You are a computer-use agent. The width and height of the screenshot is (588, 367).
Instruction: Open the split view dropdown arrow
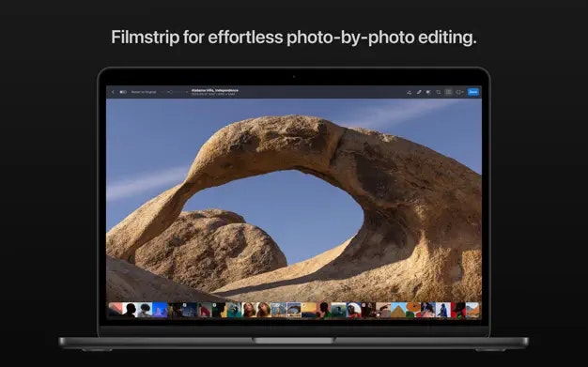463,92
